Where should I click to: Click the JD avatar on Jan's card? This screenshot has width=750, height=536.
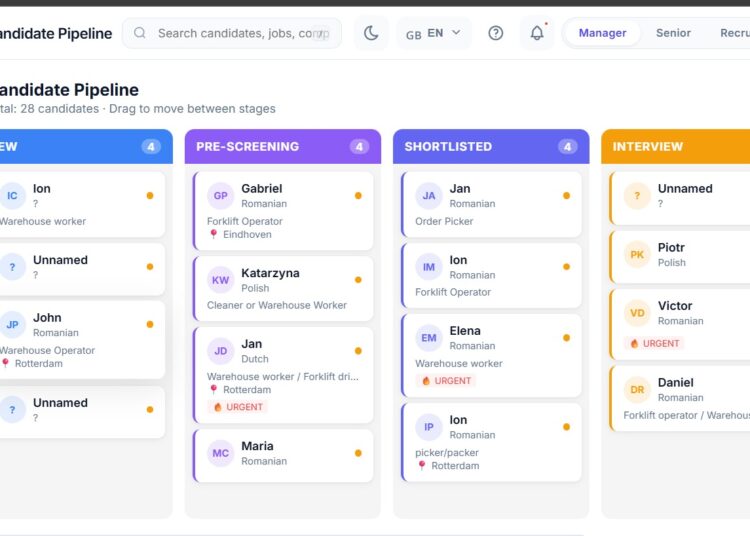tap(221, 351)
